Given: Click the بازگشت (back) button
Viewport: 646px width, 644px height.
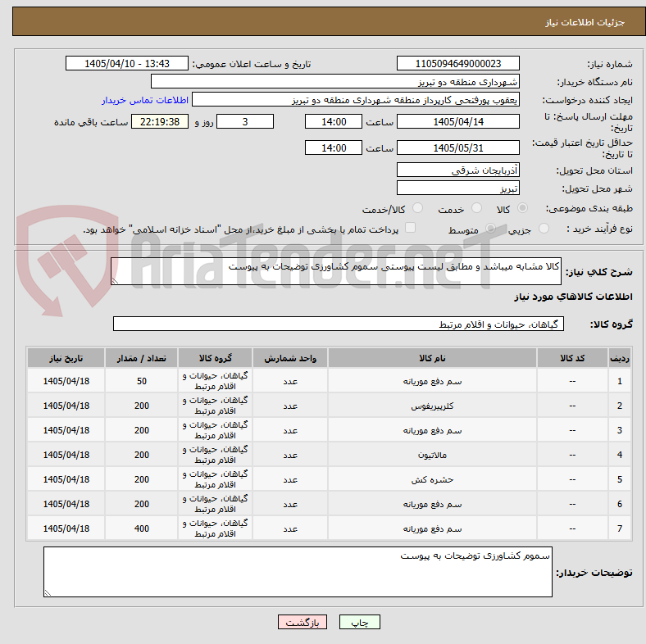Looking at the screenshot, I should pos(303,622).
